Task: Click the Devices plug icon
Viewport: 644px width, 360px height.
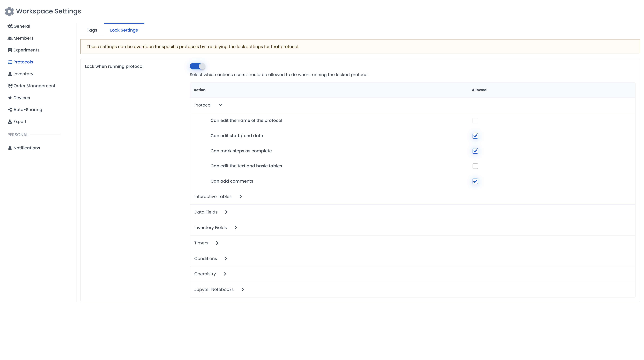Action: point(10,98)
